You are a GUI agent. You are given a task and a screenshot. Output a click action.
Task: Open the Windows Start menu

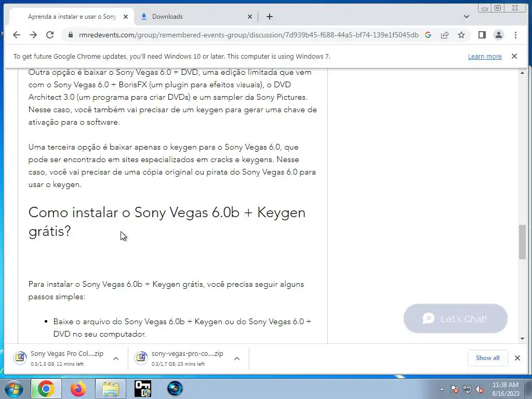[x=14, y=389]
